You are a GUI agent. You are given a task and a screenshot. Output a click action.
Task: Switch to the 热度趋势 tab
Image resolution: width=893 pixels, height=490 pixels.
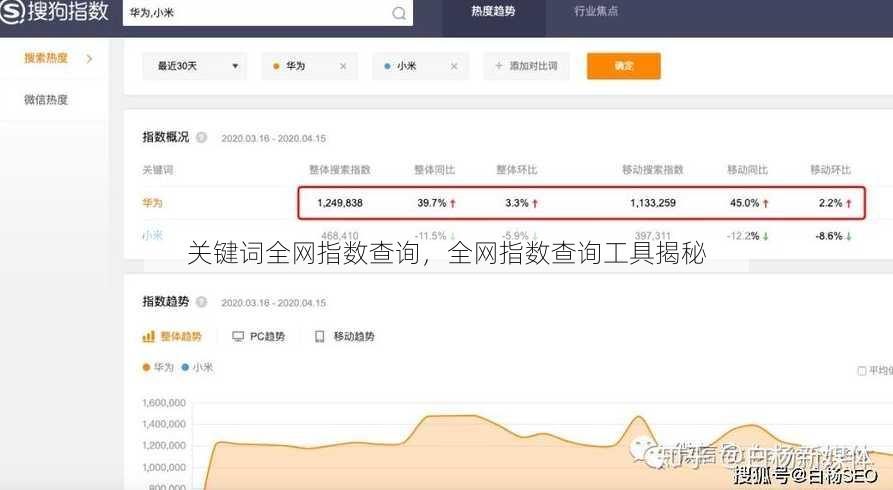click(x=493, y=11)
